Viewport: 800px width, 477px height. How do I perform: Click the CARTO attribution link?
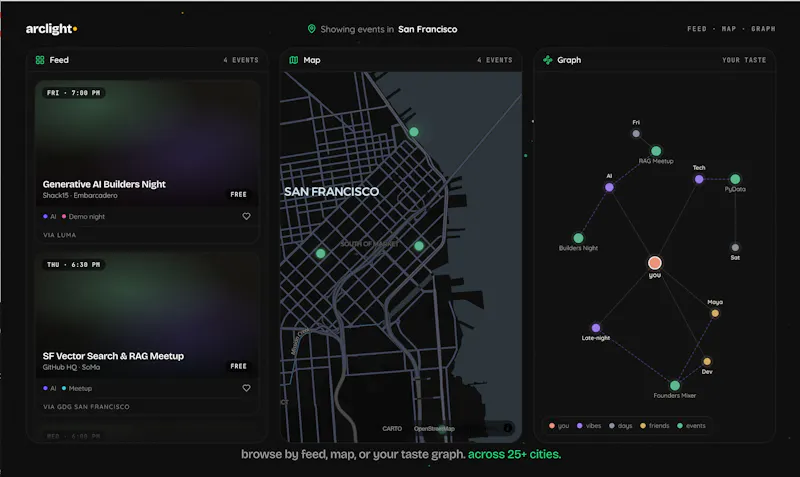pyautogui.click(x=392, y=429)
